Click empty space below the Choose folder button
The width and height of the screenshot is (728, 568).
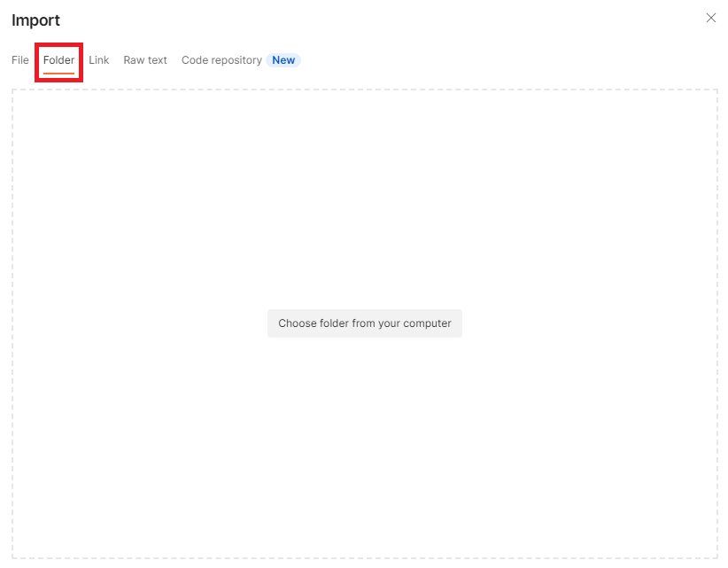[364, 443]
